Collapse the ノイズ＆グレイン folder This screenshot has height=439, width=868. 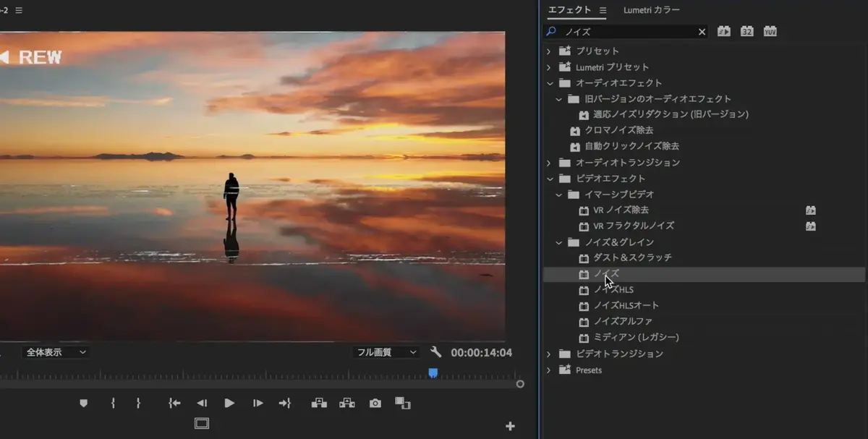coord(558,242)
